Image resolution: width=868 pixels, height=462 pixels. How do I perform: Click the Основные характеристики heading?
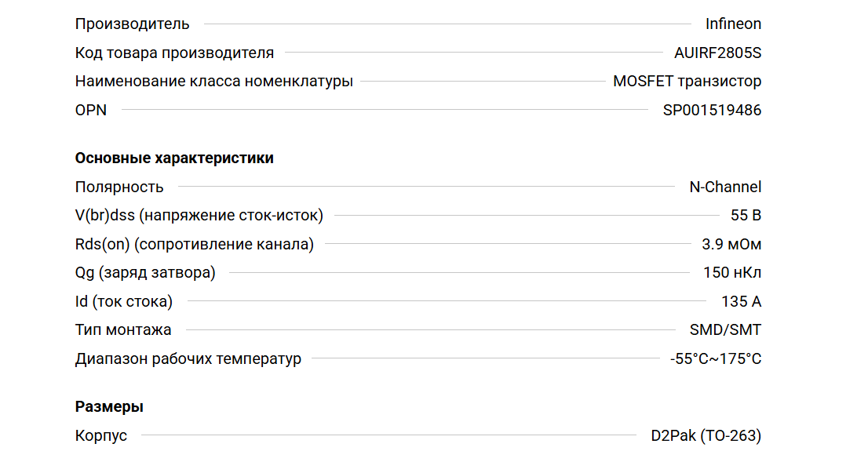click(x=174, y=158)
